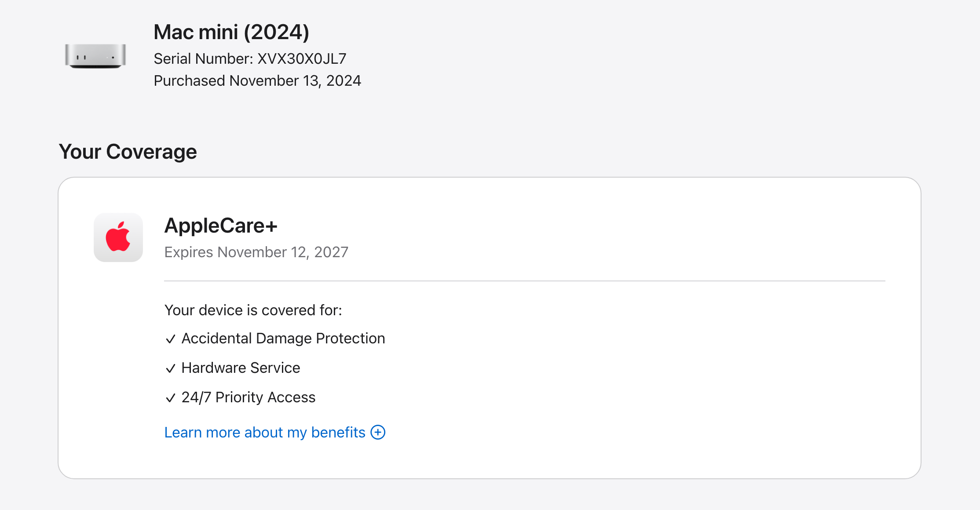Click Your device is covered for label
Screen dimensions: 980x510
253,310
